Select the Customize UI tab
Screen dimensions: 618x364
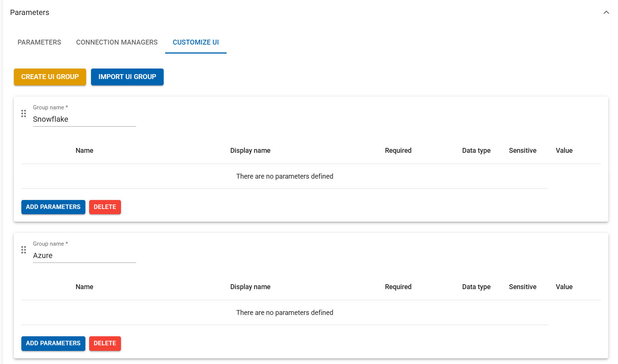196,42
